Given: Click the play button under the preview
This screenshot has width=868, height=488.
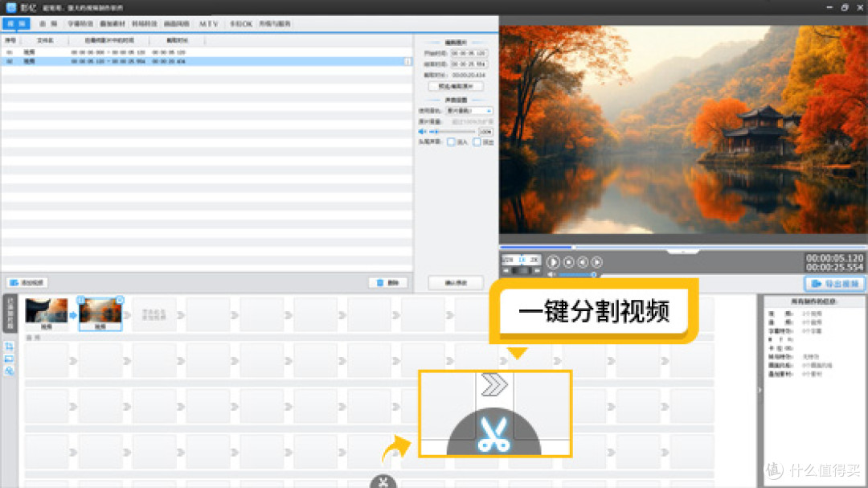Looking at the screenshot, I should [553, 262].
